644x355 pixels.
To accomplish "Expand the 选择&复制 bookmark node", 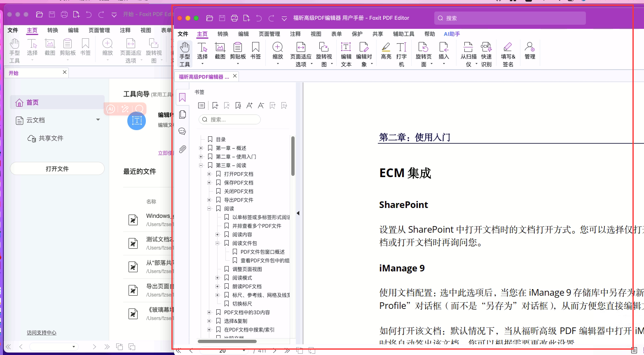I will coord(209,321).
